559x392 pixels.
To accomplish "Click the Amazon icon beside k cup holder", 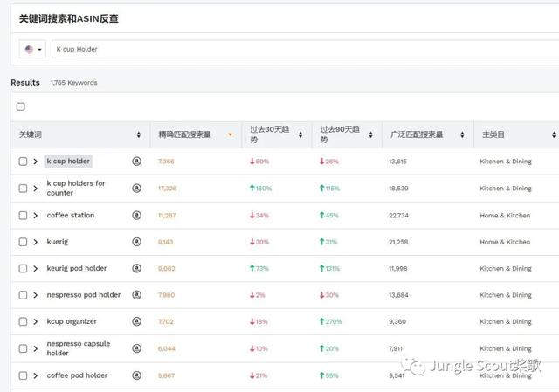I will pyautogui.click(x=136, y=162).
